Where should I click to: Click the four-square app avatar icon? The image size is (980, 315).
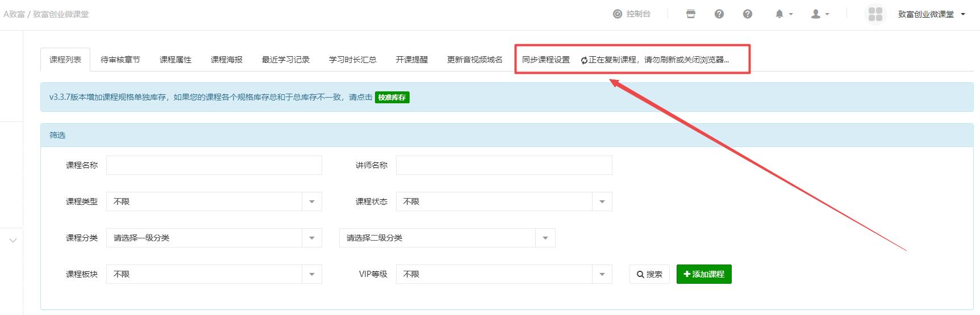pos(875,14)
